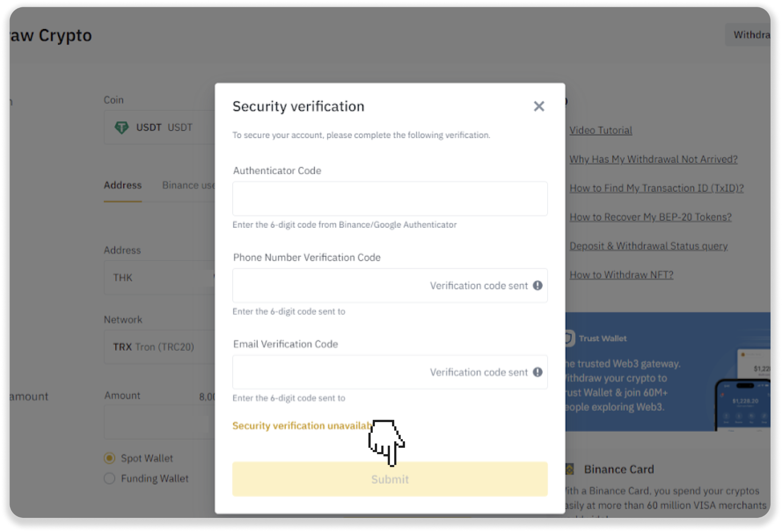Select the Spot Wallet radio button

click(x=110, y=458)
